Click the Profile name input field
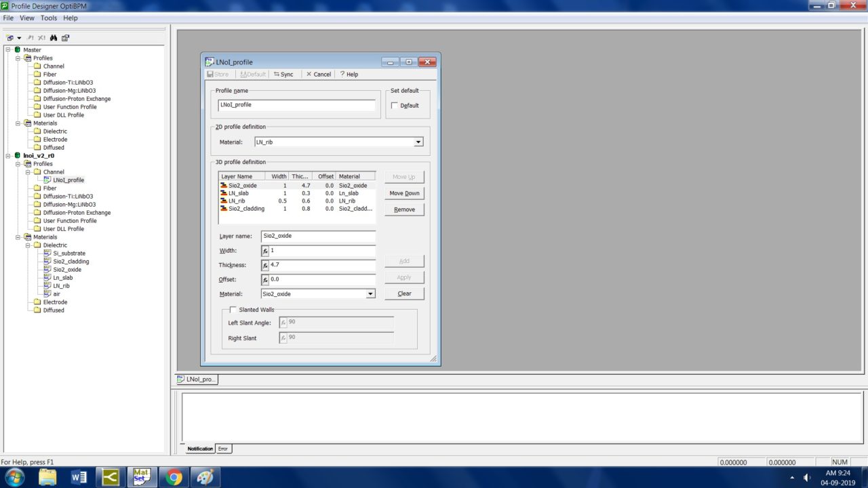Screen dimensions: 868x488 296,106
